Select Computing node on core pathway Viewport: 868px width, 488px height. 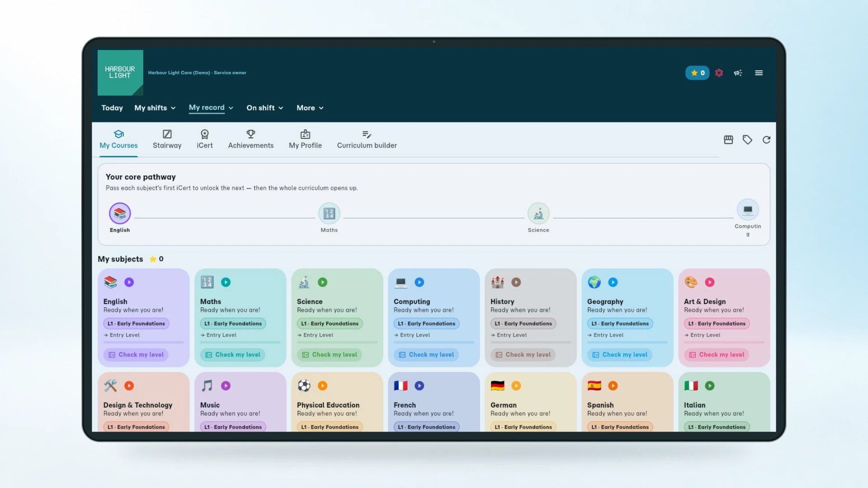(748, 210)
